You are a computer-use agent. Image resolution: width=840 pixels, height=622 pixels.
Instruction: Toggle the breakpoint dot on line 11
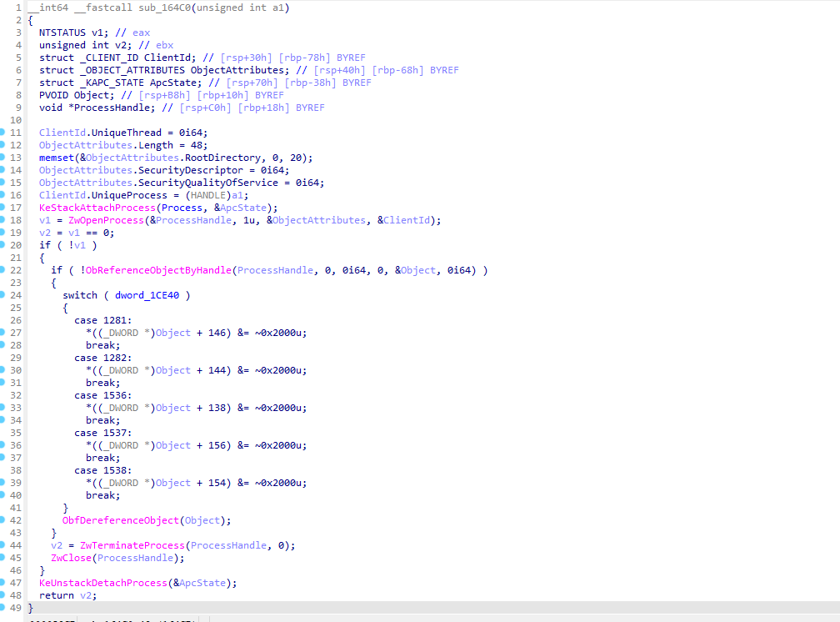(x=4, y=133)
